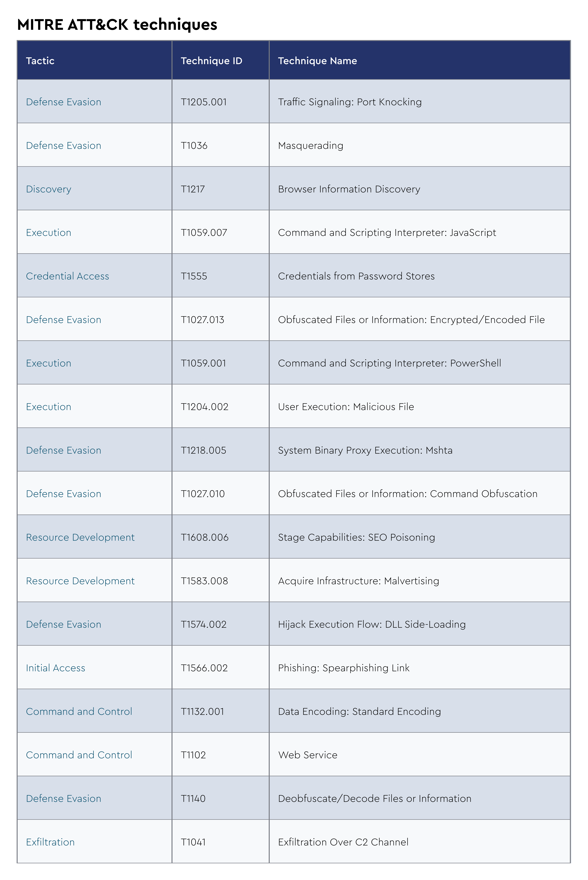Click the Technique Name column header
Viewport: 588px width, 880px height.
(x=317, y=61)
